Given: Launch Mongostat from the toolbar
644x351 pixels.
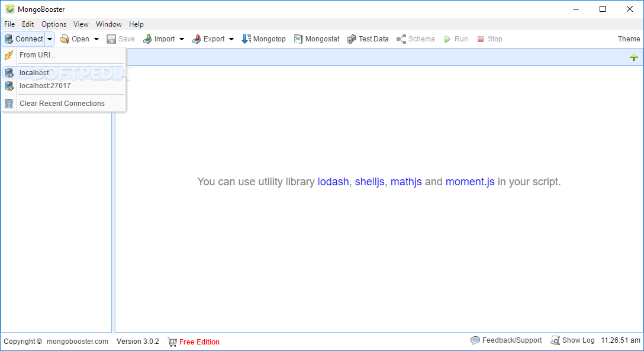Looking at the screenshot, I should coord(316,39).
